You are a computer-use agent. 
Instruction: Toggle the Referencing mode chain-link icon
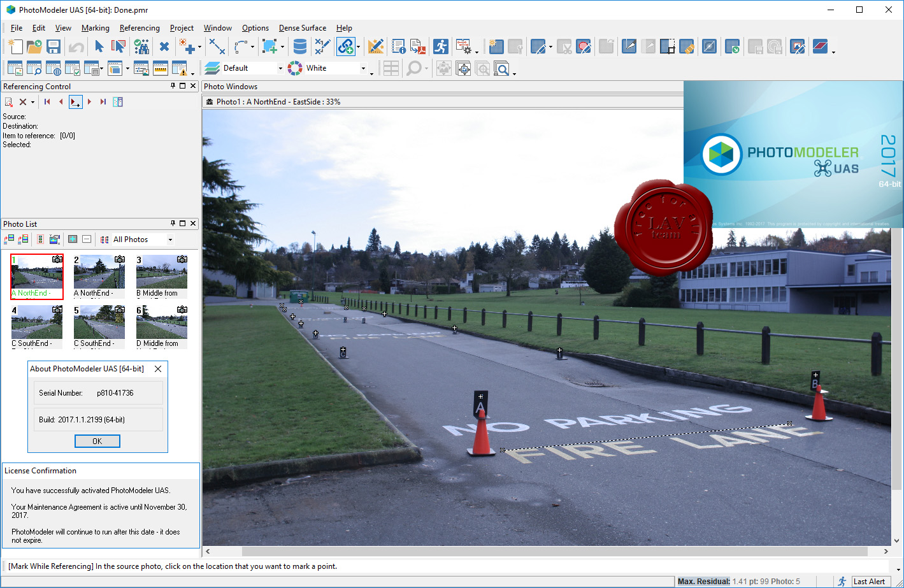pyautogui.click(x=345, y=47)
